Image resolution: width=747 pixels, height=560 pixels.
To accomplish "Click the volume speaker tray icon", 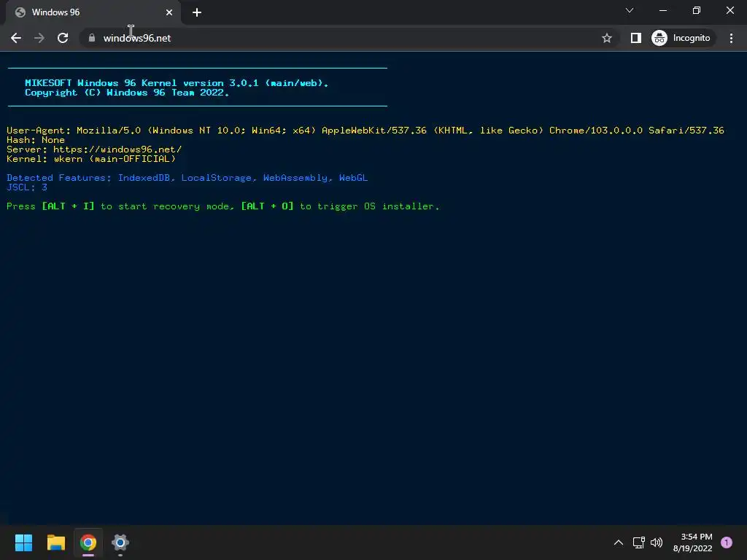I will click(x=657, y=542).
